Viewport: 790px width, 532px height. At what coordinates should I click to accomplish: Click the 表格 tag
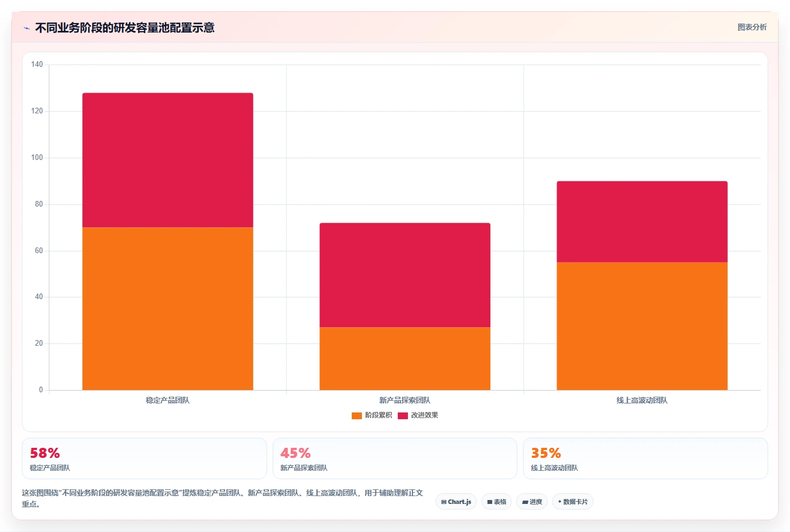coord(497,502)
